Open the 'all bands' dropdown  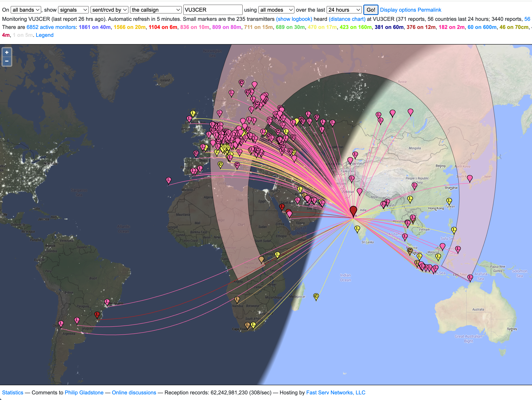(26, 10)
